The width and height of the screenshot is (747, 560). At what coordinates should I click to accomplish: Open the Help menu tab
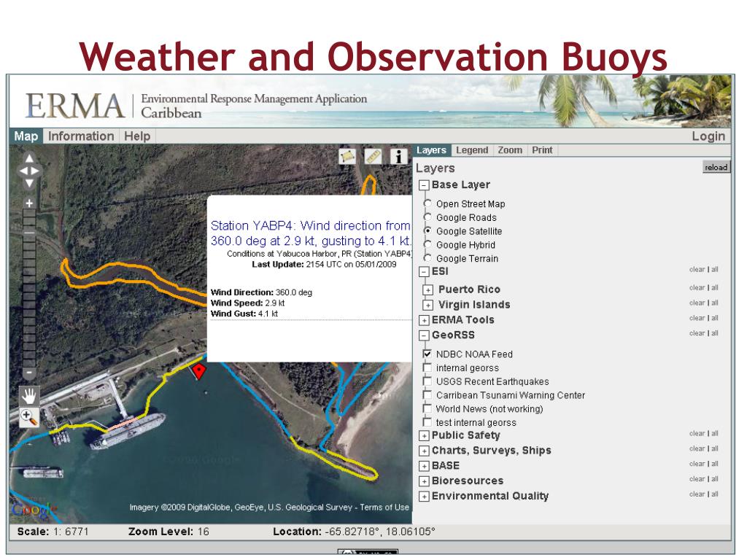click(137, 136)
